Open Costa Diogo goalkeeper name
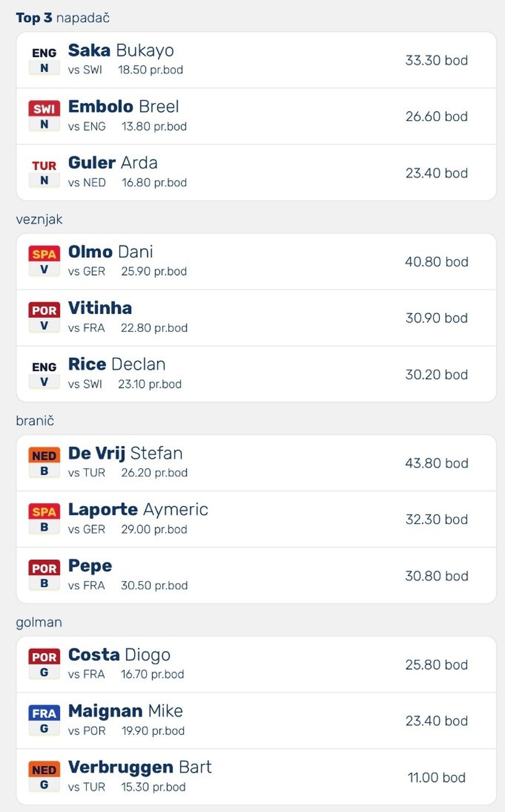Viewport: 505px width, 812px height. tap(119, 655)
